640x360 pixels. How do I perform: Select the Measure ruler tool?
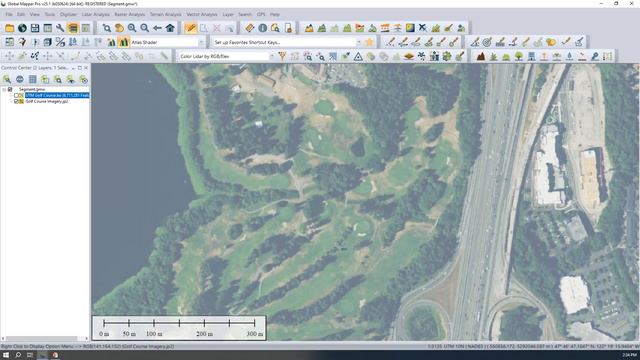[x=249, y=28]
